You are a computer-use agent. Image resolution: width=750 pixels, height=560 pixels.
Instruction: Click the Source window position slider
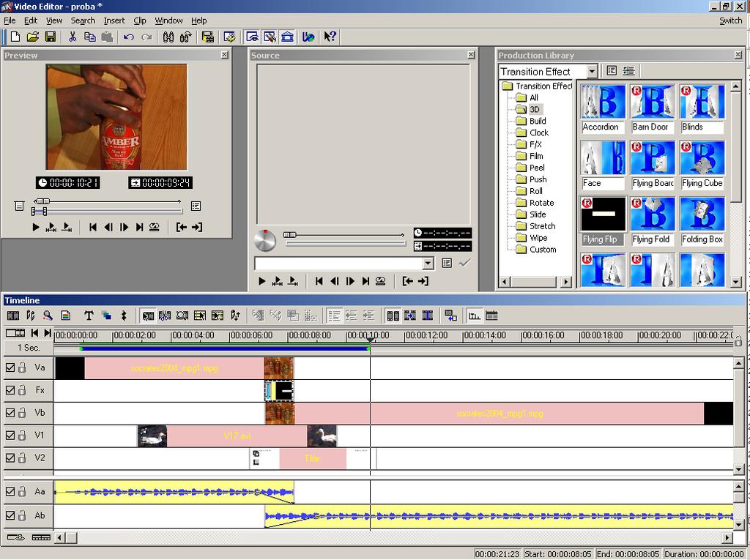(x=290, y=235)
